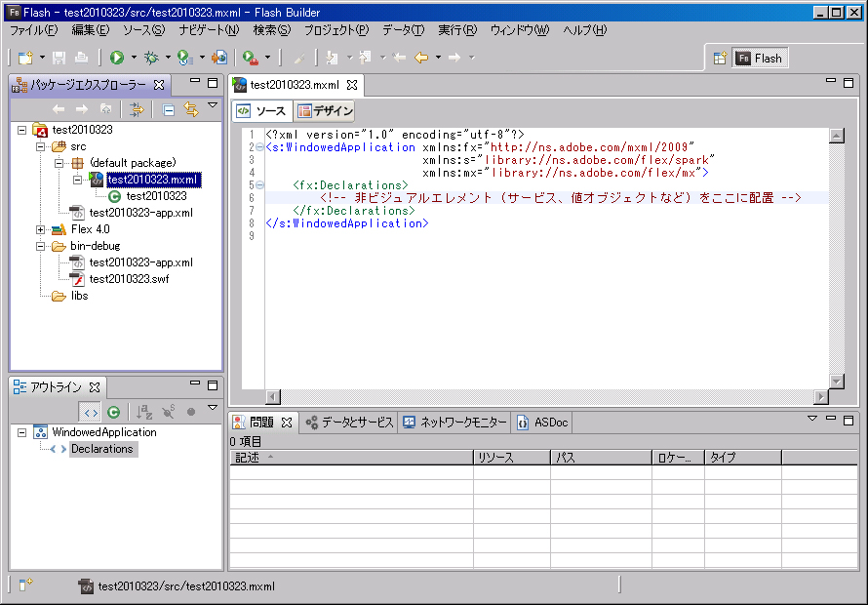Open the 実行(R) menu
Viewport: 868px width, 605px height.
pyautogui.click(x=457, y=30)
